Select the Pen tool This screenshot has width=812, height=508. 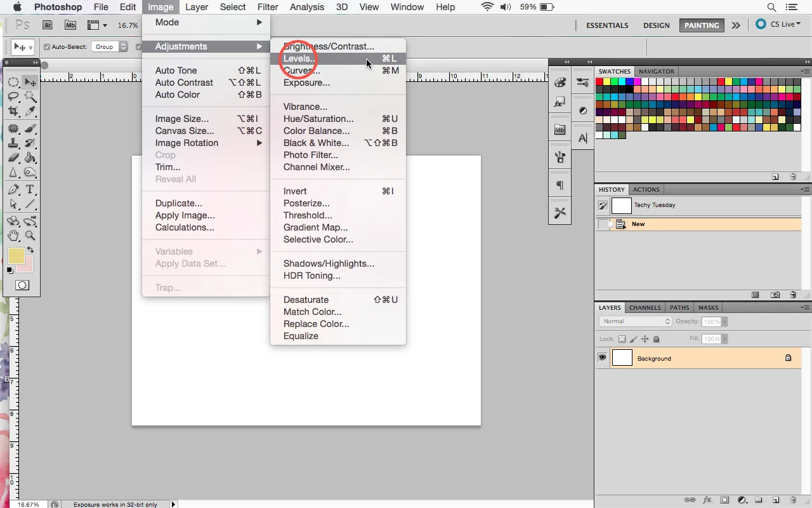pos(13,190)
